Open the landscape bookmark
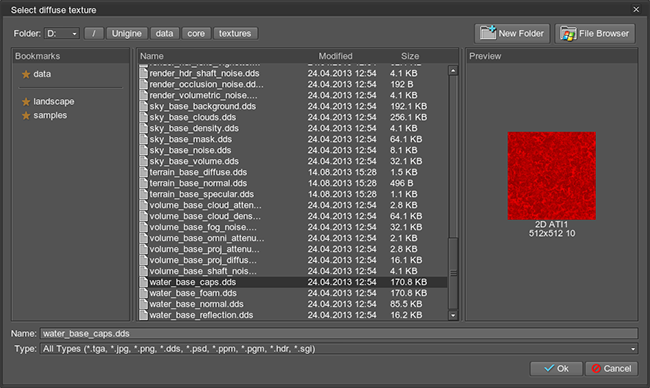Screen dimensions: 650x388 click(x=53, y=102)
